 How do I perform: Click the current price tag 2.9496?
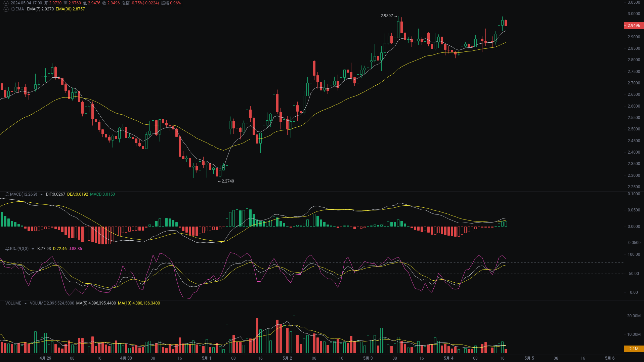633,25
